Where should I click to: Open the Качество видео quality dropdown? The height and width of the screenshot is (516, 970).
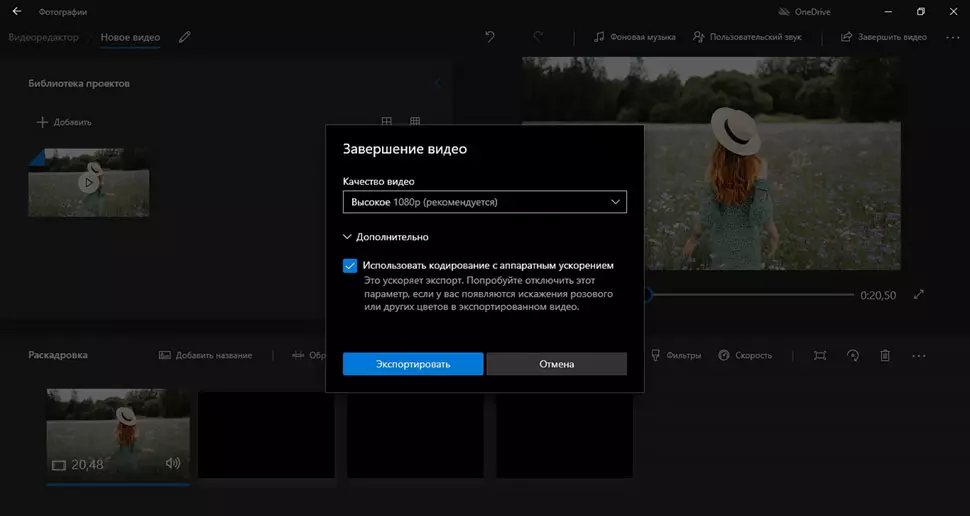[484, 202]
